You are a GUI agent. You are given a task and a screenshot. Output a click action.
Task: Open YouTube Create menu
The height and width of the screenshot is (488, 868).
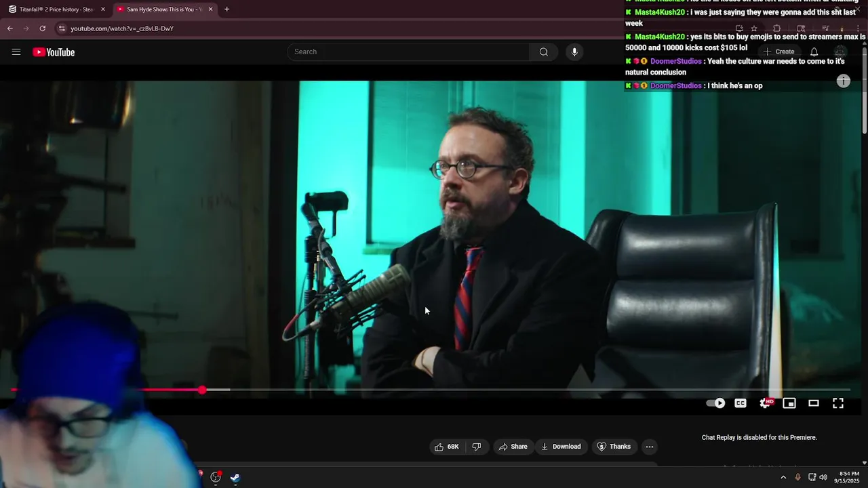[x=779, y=52]
